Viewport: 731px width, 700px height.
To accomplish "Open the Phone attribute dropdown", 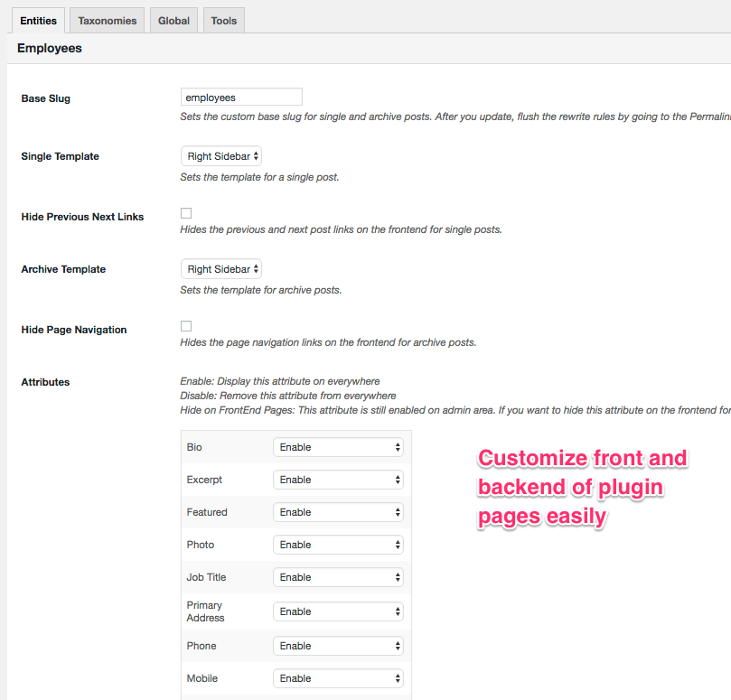I will tap(338, 646).
